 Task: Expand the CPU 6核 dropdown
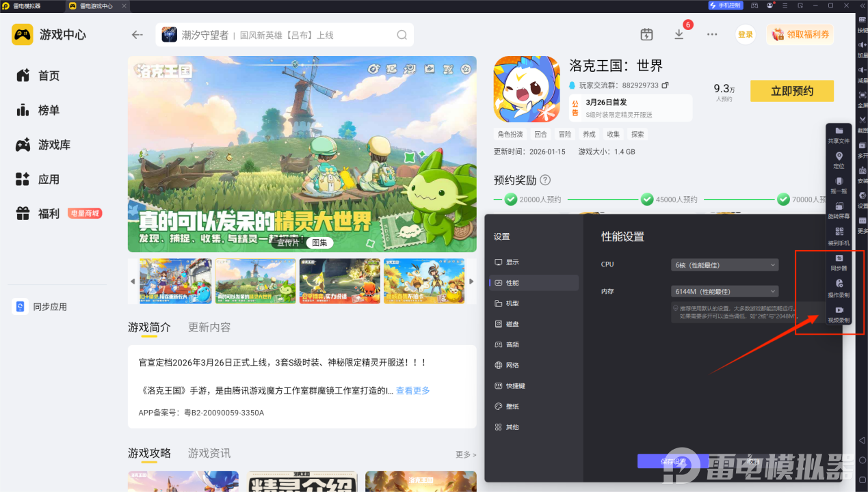click(x=725, y=264)
